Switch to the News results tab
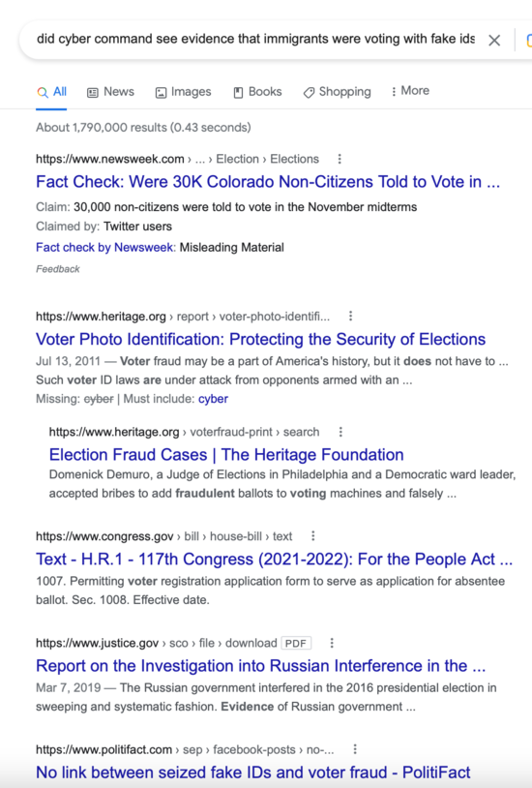The image size is (532, 788). (x=110, y=92)
